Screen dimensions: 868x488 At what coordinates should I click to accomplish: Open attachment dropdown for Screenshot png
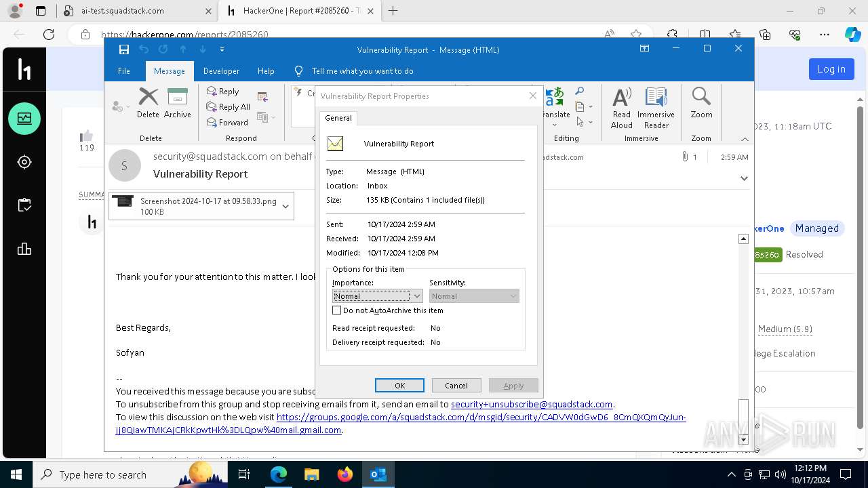(x=285, y=206)
